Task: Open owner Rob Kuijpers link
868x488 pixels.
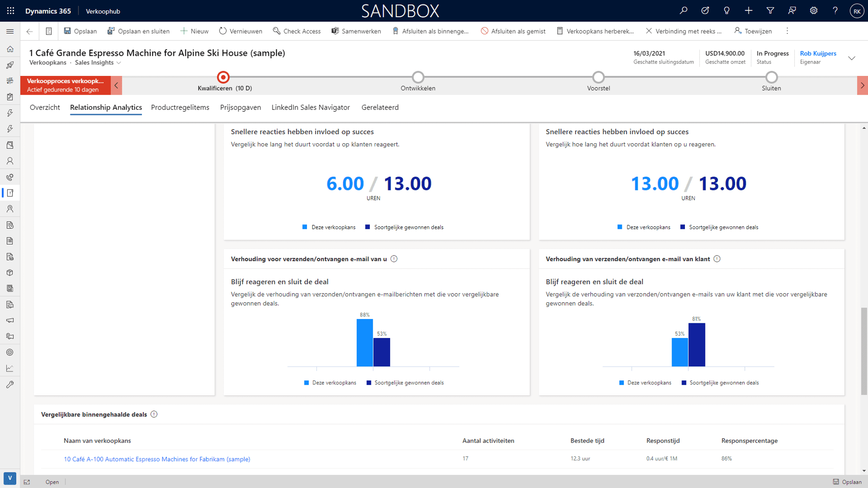Action: coord(818,53)
